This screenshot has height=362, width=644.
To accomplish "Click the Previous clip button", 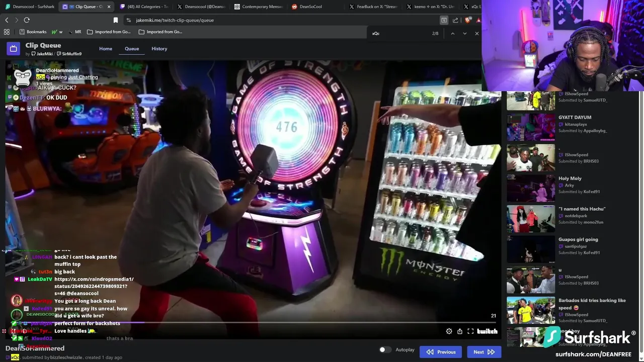I will tap(441, 352).
